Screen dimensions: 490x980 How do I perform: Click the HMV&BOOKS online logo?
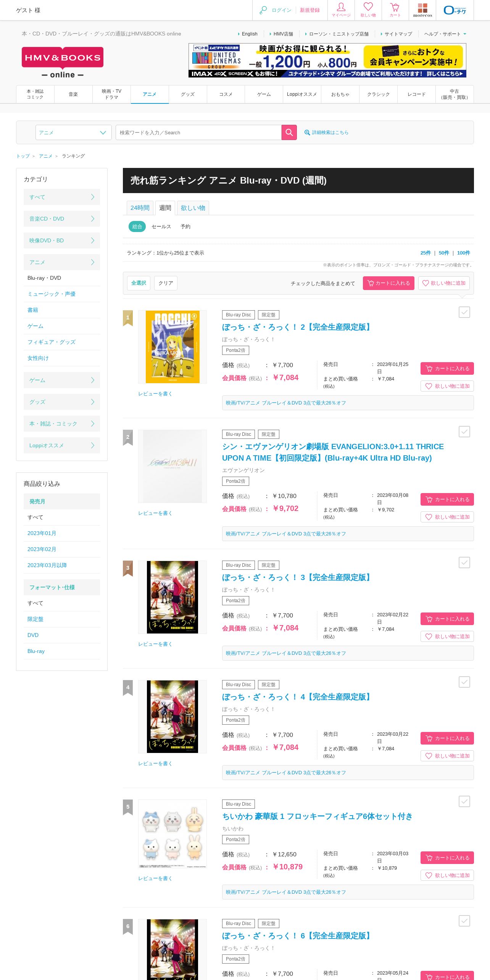[x=63, y=63]
